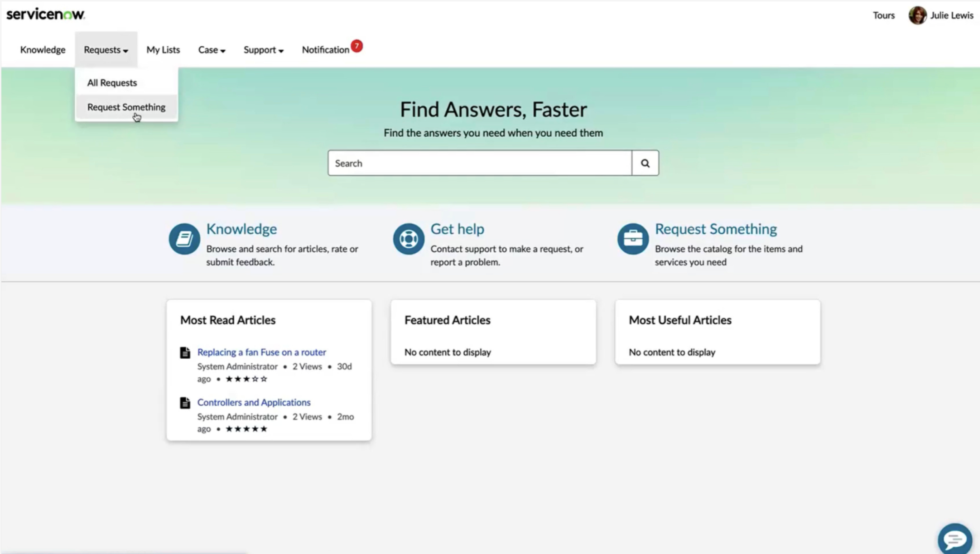Open My Lists in navigation
Image resolution: width=980 pixels, height=554 pixels.
[x=163, y=50]
